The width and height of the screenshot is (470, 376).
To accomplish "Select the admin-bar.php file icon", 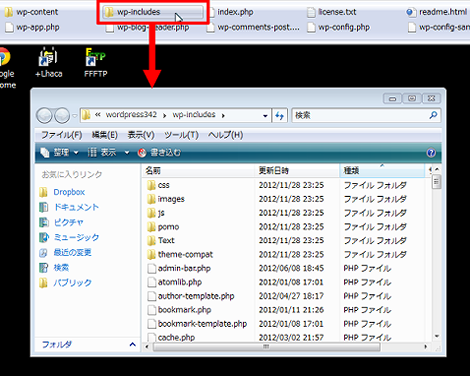I will coord(152,268).
